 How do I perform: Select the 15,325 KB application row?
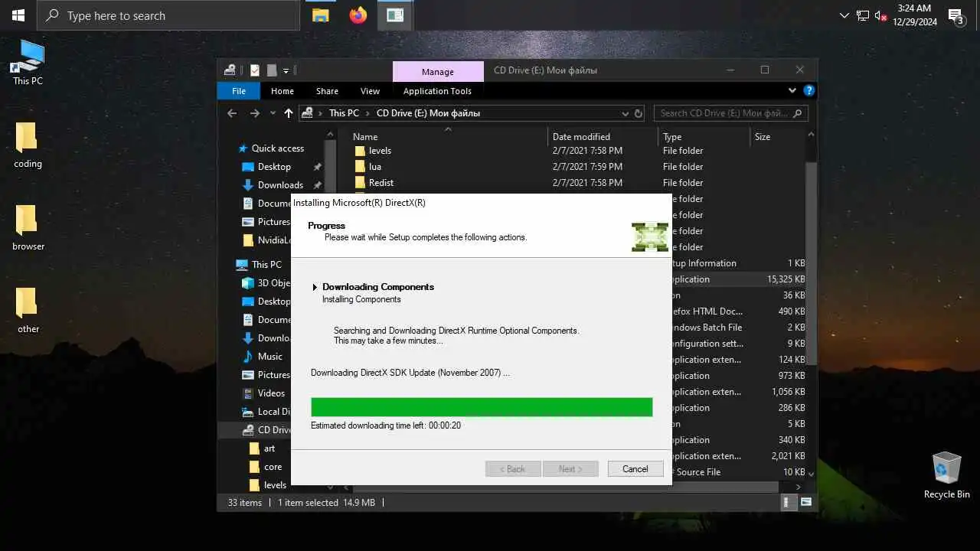pos(739,279)
